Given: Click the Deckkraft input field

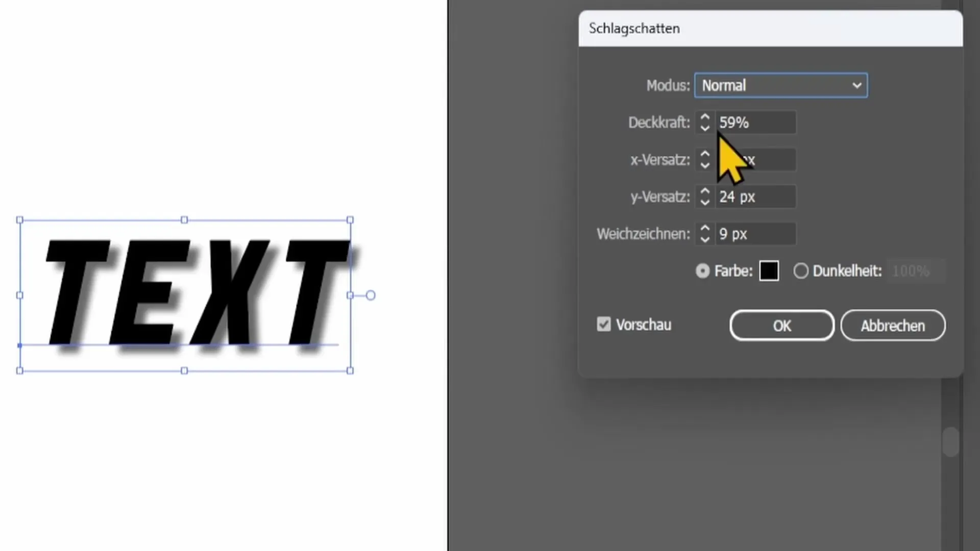Looking at the screenshot, I should (754, 122).
